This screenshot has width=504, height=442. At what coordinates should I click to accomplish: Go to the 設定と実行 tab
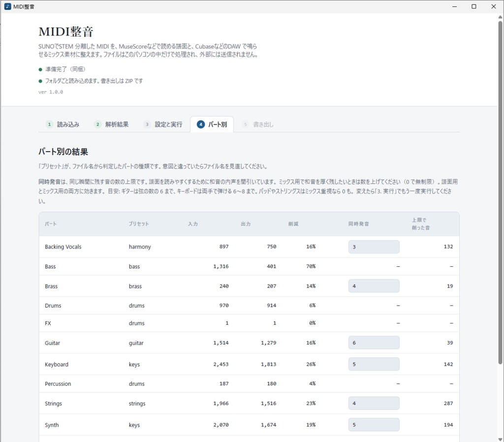pyautogui.click(x=162, y=125)
